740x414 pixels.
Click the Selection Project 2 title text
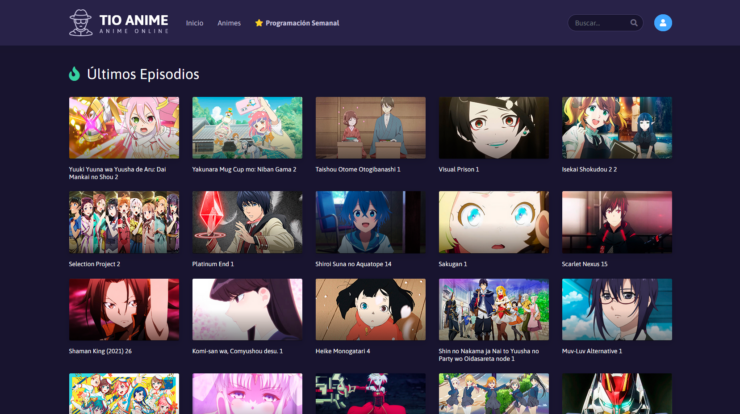click(x=94, y=264)
